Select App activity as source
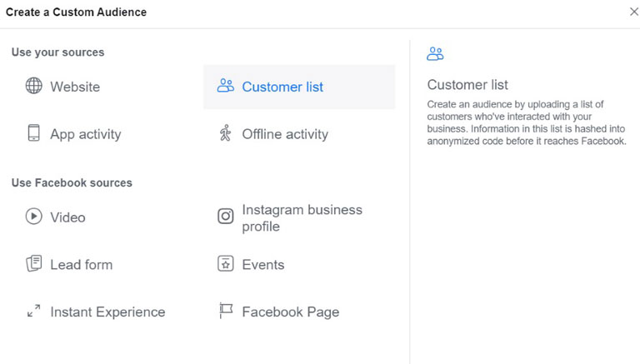Viewport: 640px width, 364px height. click(86, 134)
